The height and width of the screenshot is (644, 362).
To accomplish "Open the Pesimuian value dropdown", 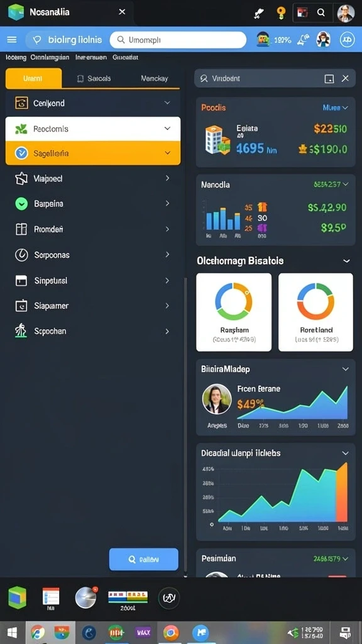I will point(331,558).
